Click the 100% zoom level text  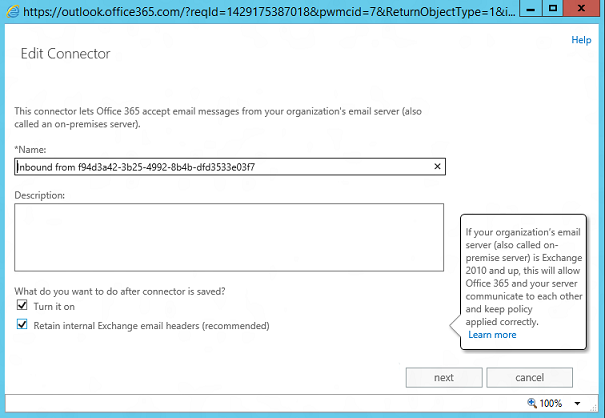click(x=551, y=403)
